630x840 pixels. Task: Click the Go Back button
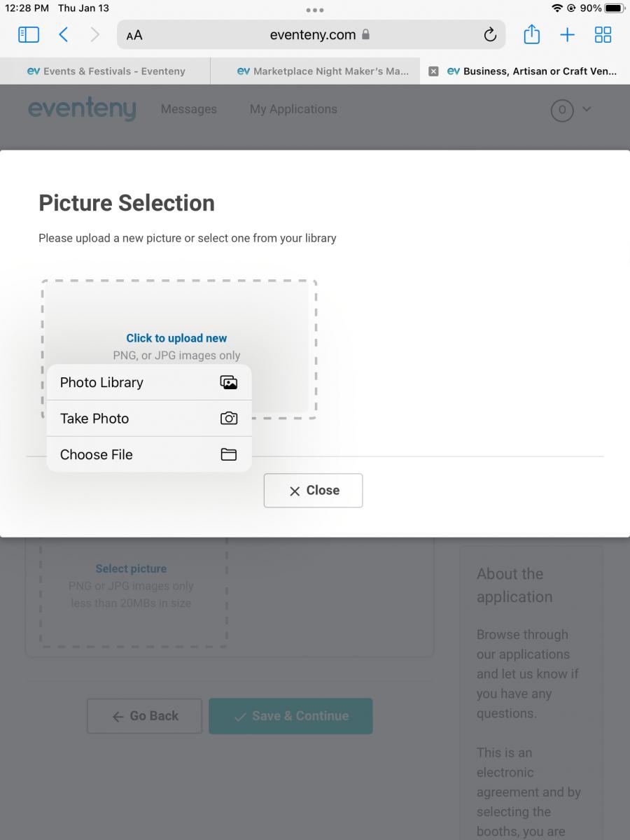(x=144, y=715)
